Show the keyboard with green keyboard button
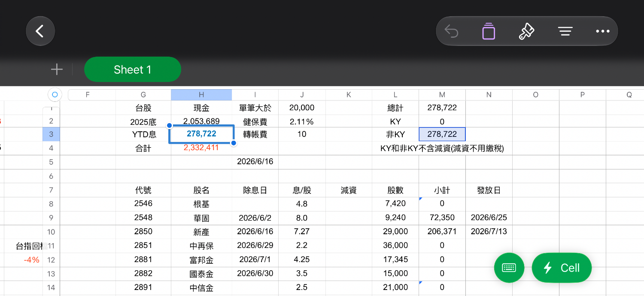The height and width of the screenshot is (296, 644). pyautogui.click(x=509, y=268)
